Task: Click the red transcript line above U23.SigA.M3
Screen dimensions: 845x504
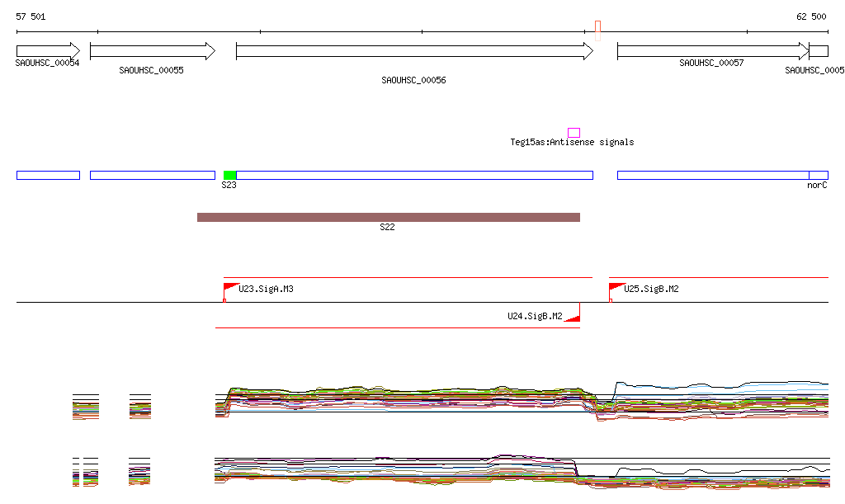Action: 408,277
